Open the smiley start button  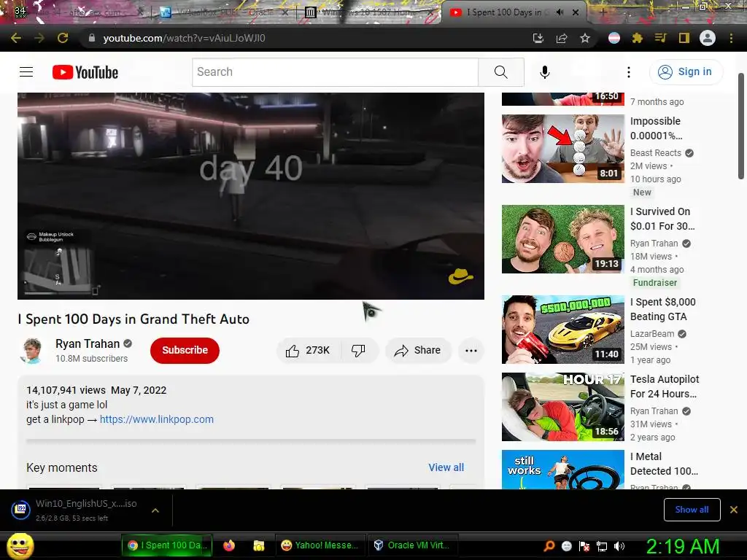coord(20,545)
